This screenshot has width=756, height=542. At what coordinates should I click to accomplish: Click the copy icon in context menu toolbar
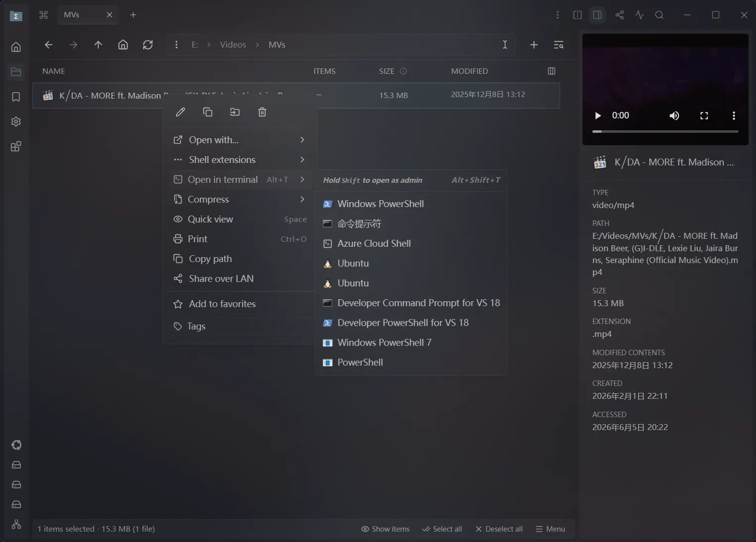208,112
